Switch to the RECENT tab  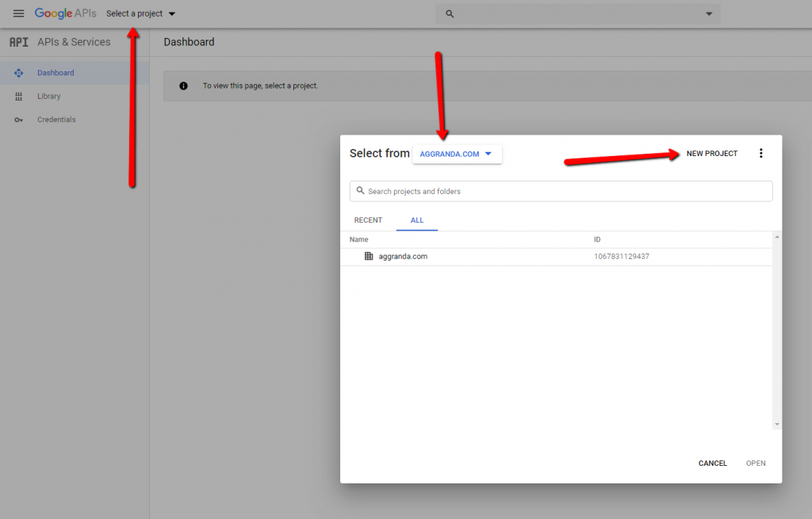[368, 220]
